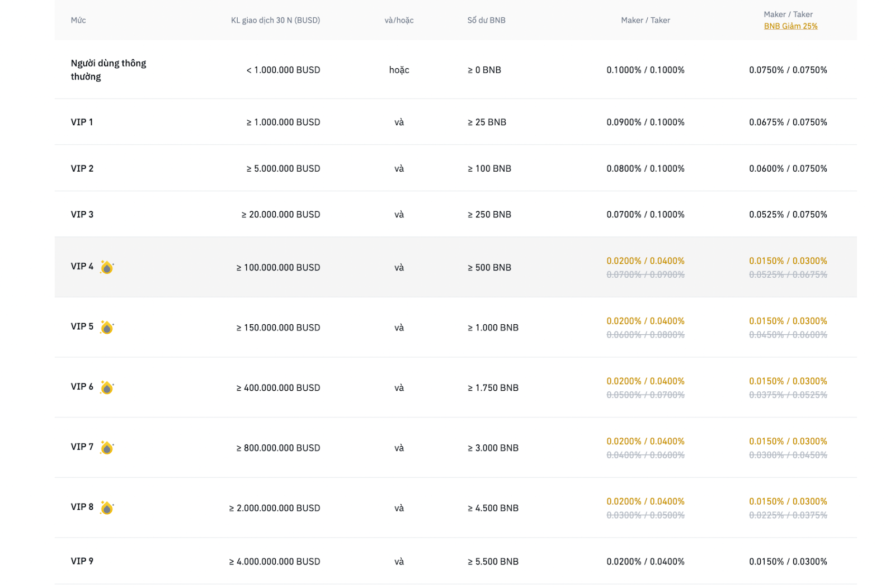This screenshot has height=588, width=895.
Task: Click the < 1.000.000 BUSD volume cell
Action: (283, 70)
